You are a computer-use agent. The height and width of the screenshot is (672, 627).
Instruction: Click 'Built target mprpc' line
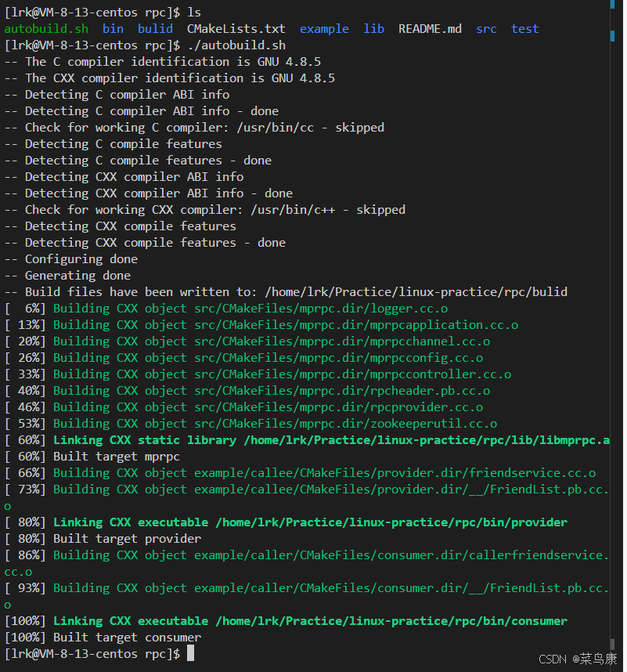(92, 457)
